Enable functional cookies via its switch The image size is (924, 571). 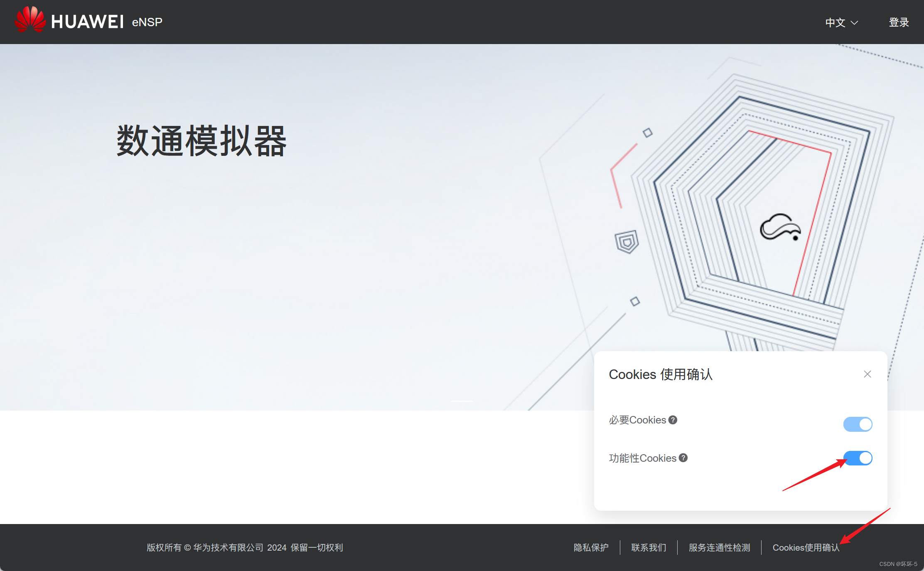coord(858,458)
